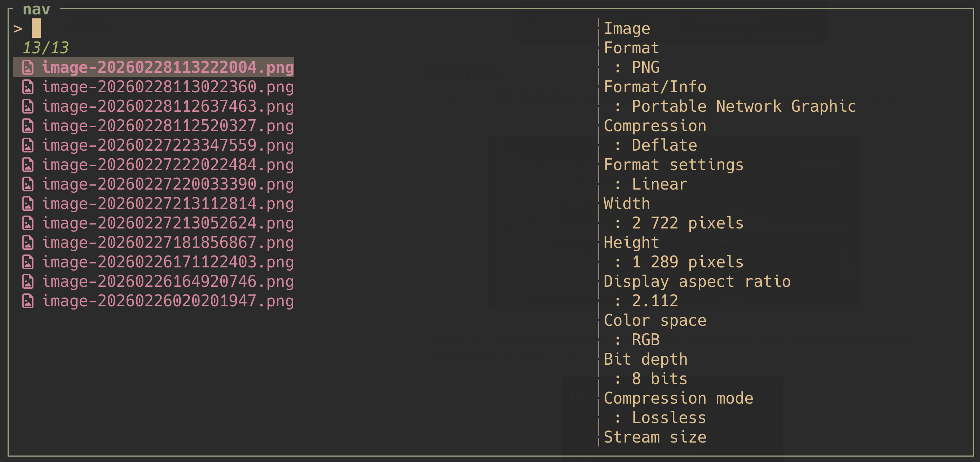
Task: Select file image-20260228112637463.png
Action: coord(168,106)
